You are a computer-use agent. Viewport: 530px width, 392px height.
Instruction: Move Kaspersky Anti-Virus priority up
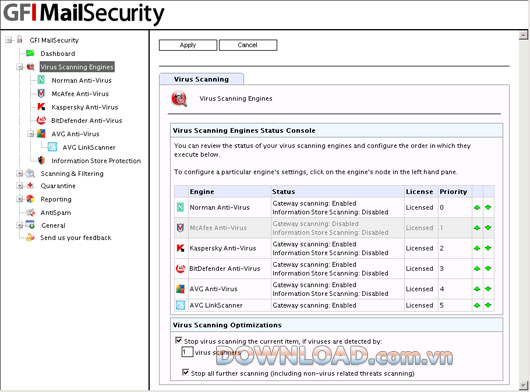click(477, 248)
